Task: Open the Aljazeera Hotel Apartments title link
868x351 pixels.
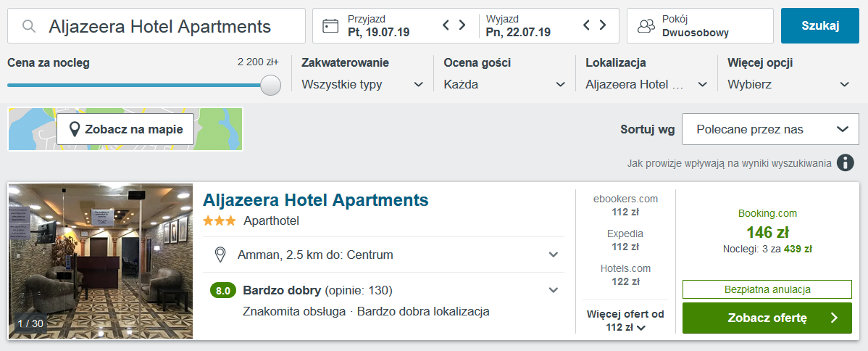Action: (x=316, y=199)
